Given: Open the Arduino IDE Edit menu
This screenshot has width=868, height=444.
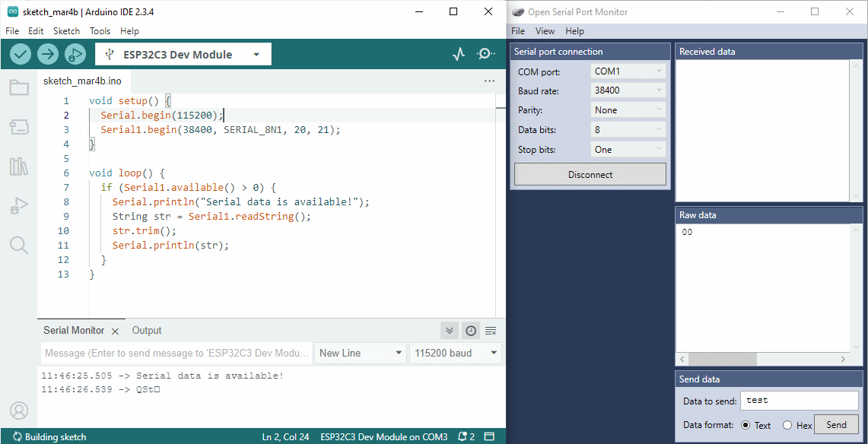Looking at the screenshot, I should tap(36, 31).
